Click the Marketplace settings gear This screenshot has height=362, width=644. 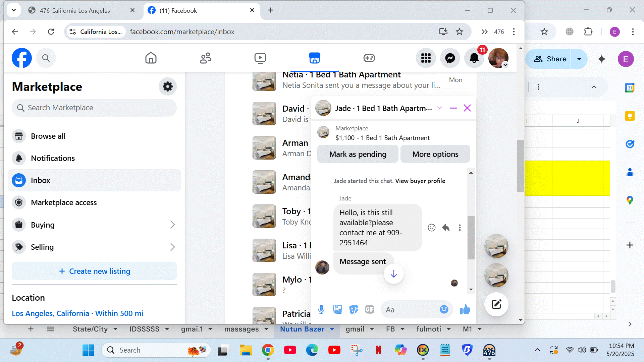click(x=167, y=87)
